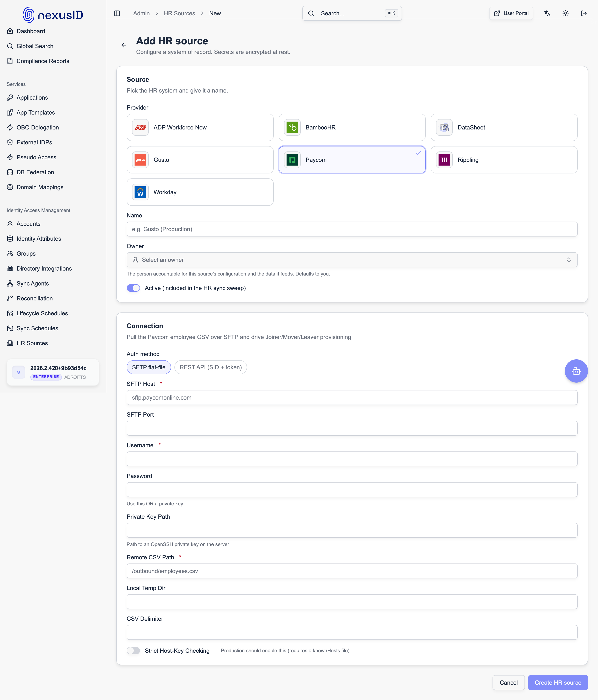Click the Paycom logo icon
Image resolution: width=598 pixels, height=700 pixels.
[x=292, y=160]
